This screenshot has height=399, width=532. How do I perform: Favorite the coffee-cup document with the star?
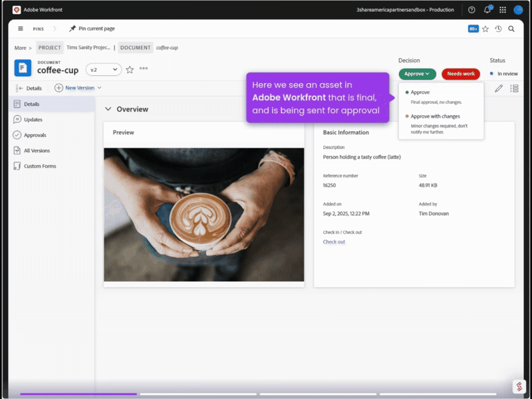point(130,70)
